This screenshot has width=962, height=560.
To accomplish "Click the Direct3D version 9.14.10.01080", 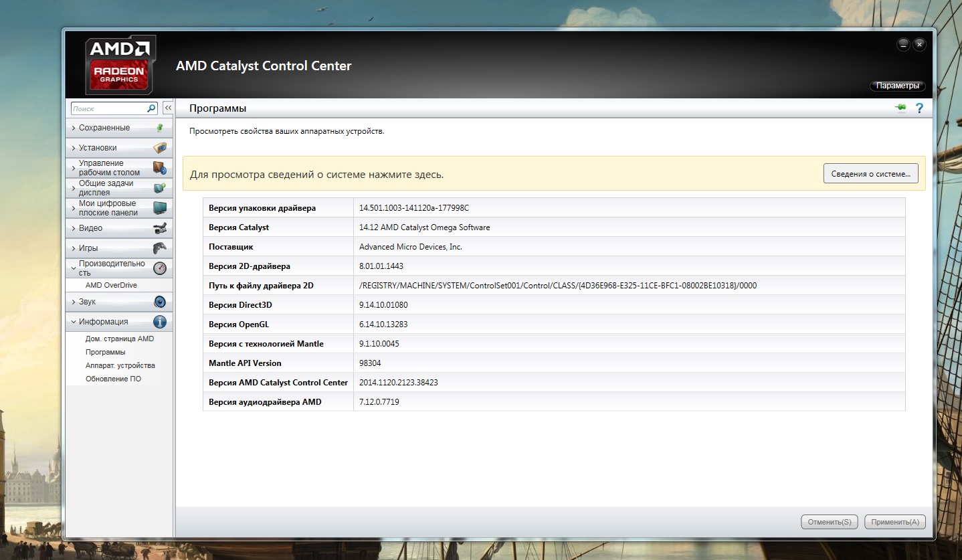I will coord(383,305).
